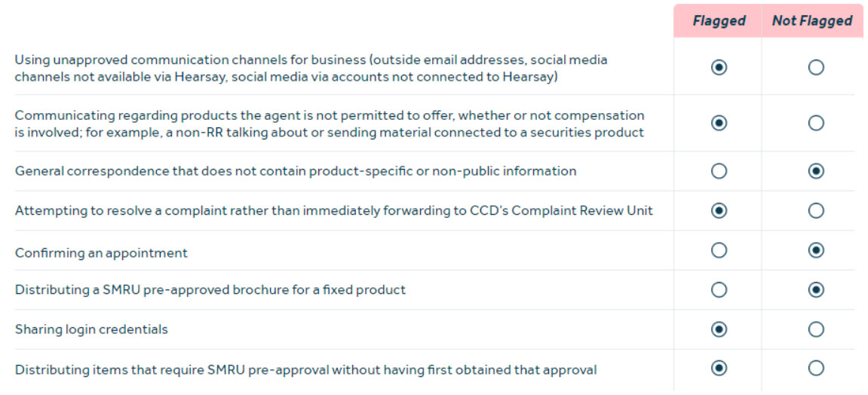Mark SMRU pre-approved brochure as Flagged

pyautogui.click(x=719, y=290)
